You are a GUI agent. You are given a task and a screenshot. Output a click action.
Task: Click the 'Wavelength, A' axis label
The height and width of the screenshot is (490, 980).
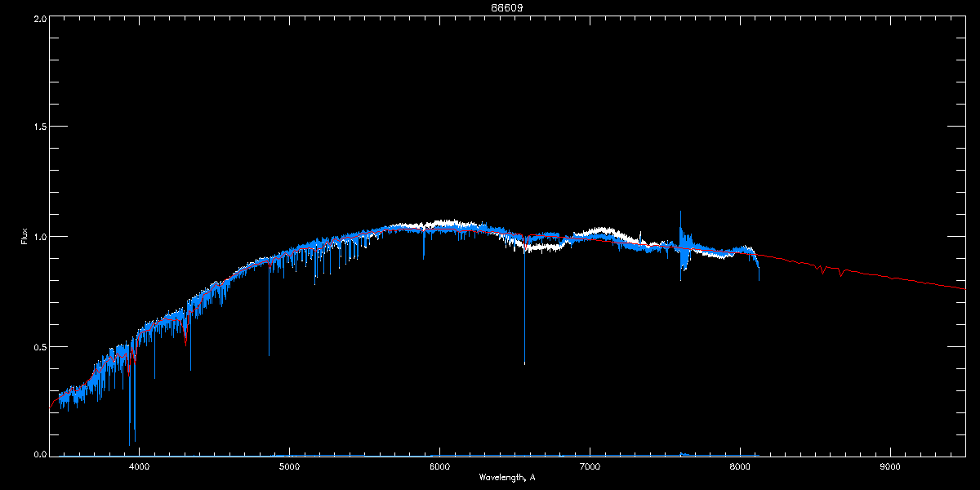(x=506, y=478)
